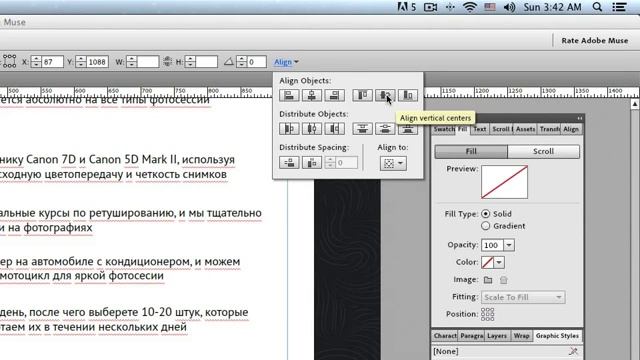Screen dimensions: 640x360
Task: Switch to the Swatches tab
Action: pos(444,129)
